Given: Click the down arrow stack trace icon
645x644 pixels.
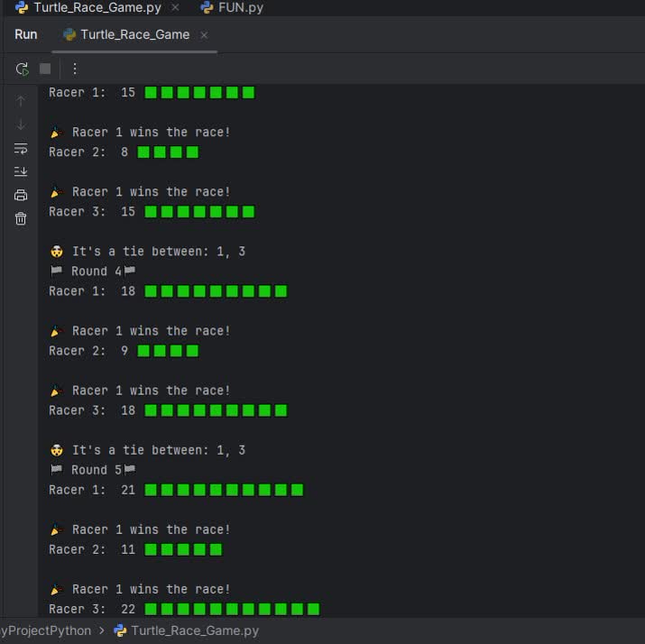Looking at the screenshot, I should [21, 124].
